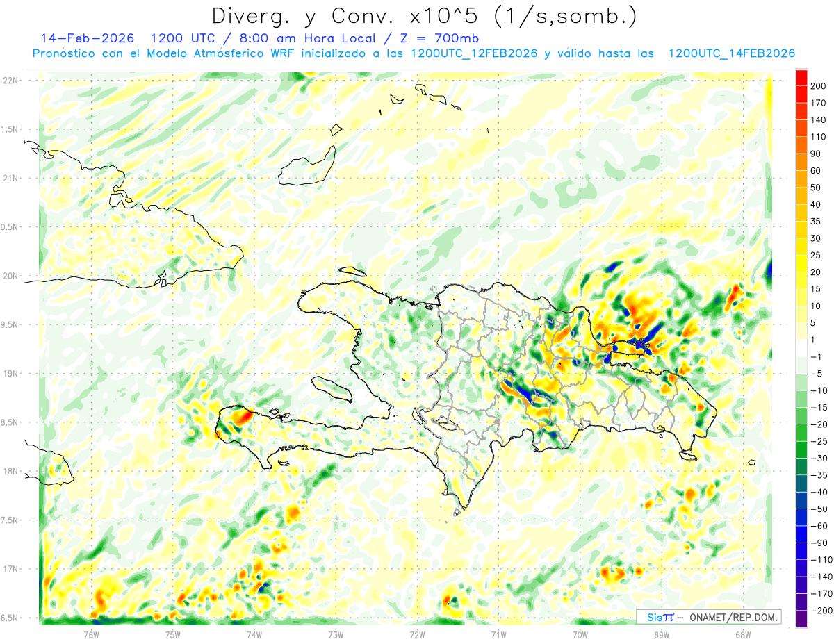Viewport: 834px width, 644px height.
Task: Click the white colorbar swatch between 1 and -1
Action: point(801,349)
